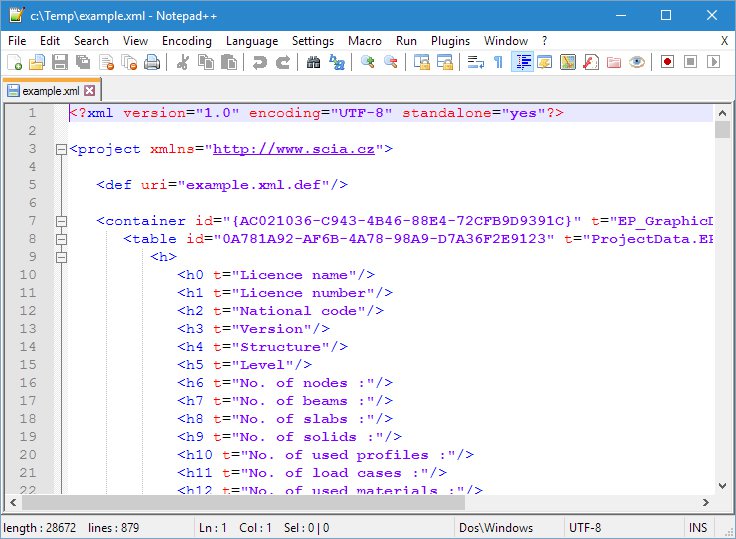Open the Settings menu
The image size is (736, 539).
[313, 41]
